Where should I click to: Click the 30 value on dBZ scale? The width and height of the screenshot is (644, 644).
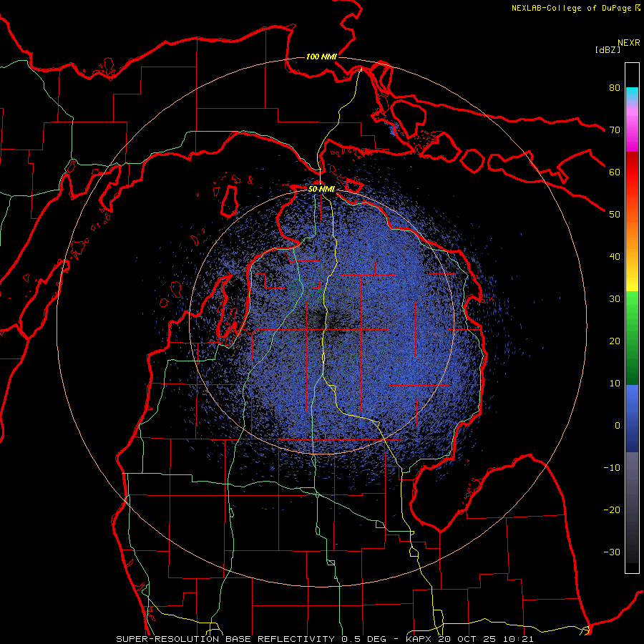615,299
